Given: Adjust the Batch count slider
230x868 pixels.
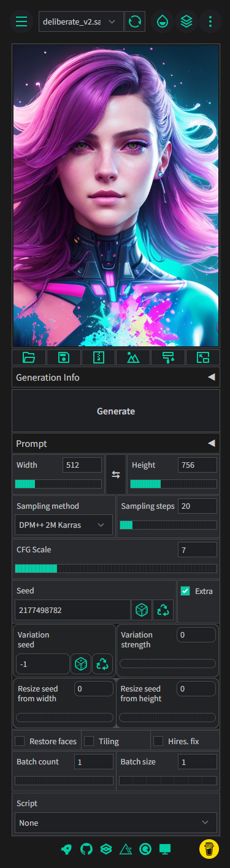Looking at the screenshot, I should [64, 781].
